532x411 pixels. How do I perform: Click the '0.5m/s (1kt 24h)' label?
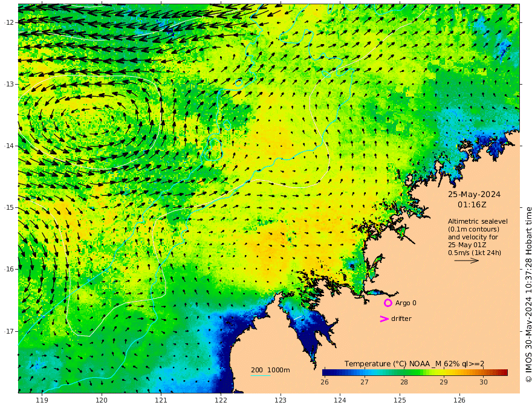(x=475, y=253)
